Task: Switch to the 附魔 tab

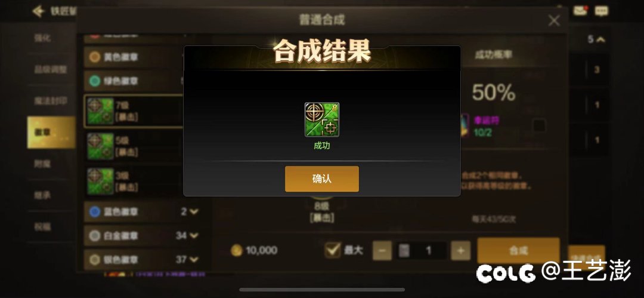Action: pyautogui.click(x=42, y=164)
